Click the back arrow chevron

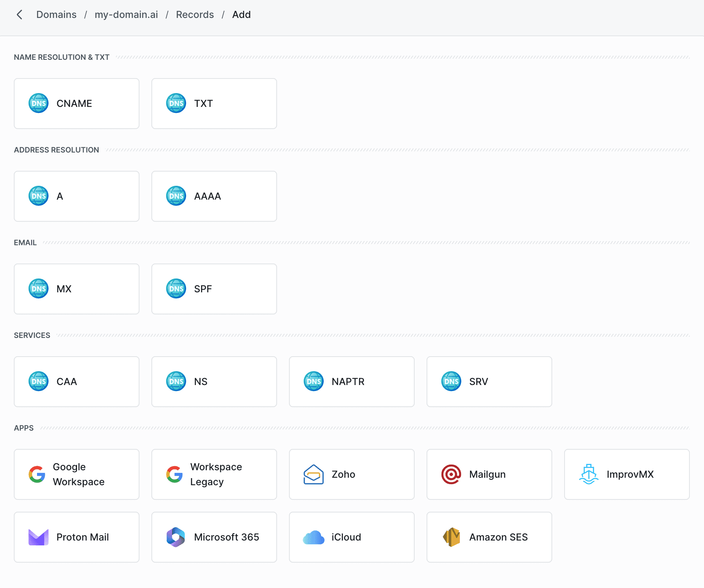pyautogui.click(x=19, y=15)
